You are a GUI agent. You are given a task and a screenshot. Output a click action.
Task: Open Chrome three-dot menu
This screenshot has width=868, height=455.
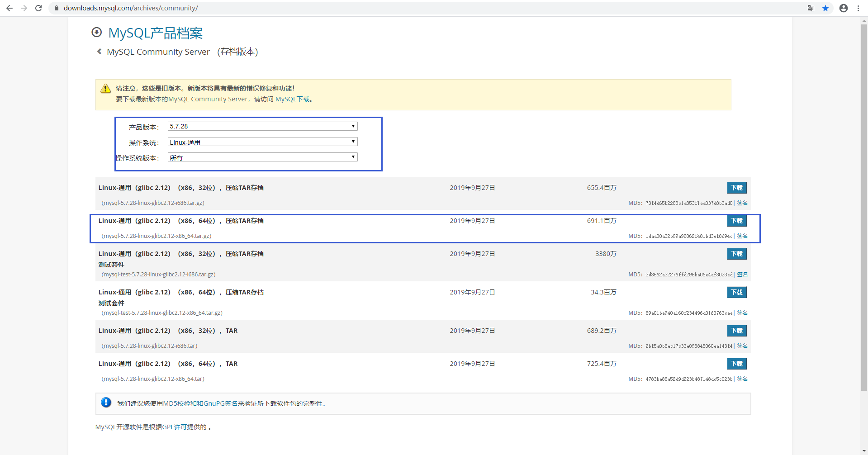(858, 8)
